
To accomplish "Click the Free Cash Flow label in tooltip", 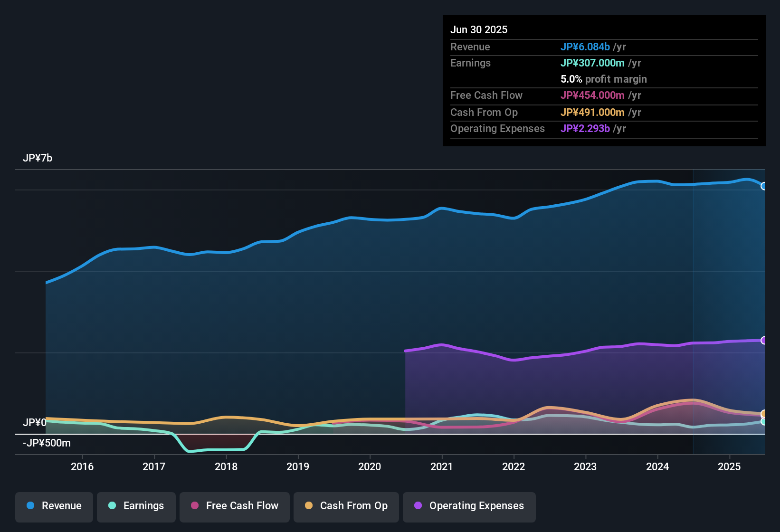I will click(486, 95).
